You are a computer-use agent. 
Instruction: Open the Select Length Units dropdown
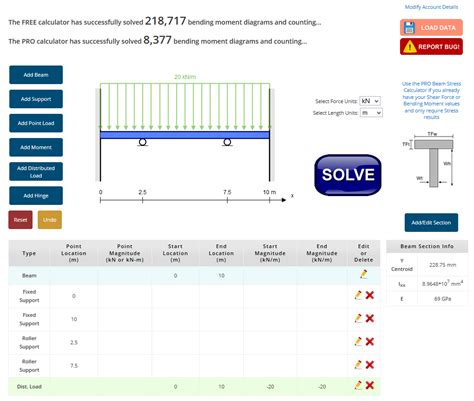pyautogui.click(x=372, y=113)
